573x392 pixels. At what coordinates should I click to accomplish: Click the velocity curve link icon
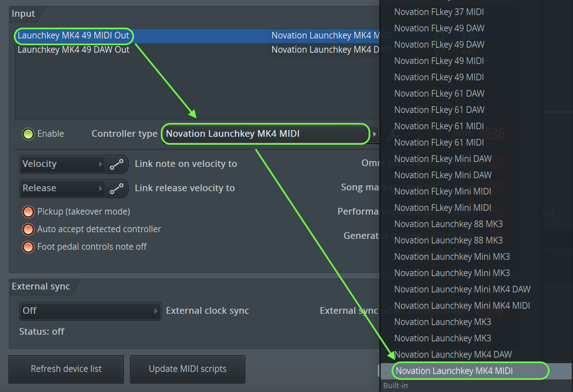[117, 164]
